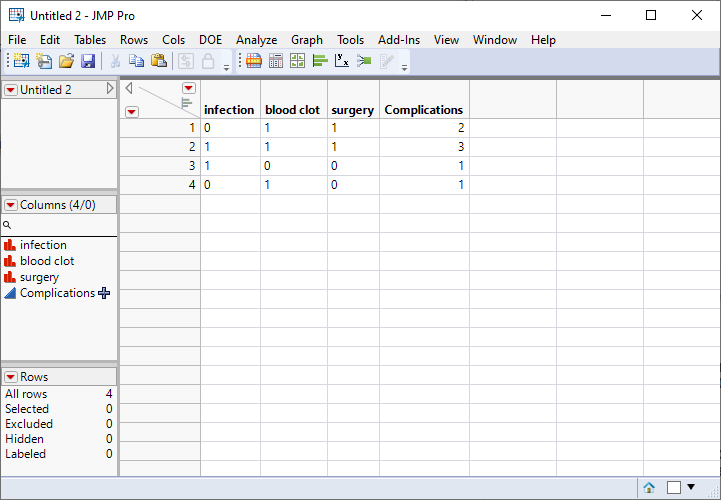Expand the first toolbar overflow arrow

(x=226, y=68)
